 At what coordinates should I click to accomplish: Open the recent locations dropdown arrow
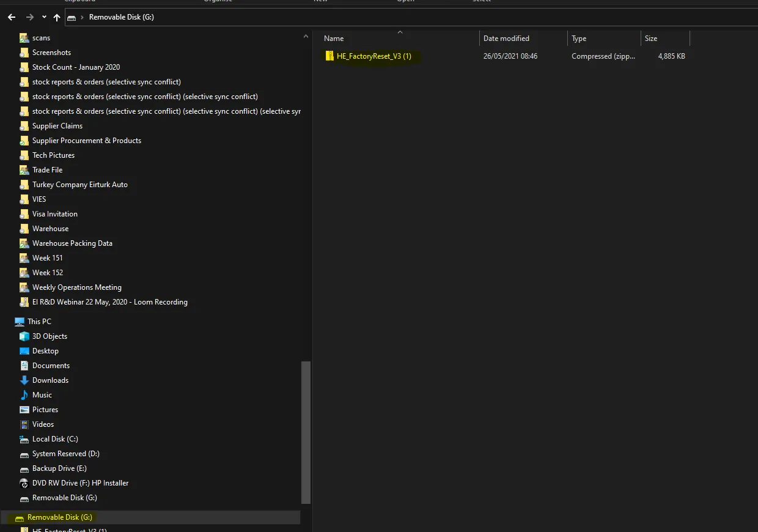[44, 17]
